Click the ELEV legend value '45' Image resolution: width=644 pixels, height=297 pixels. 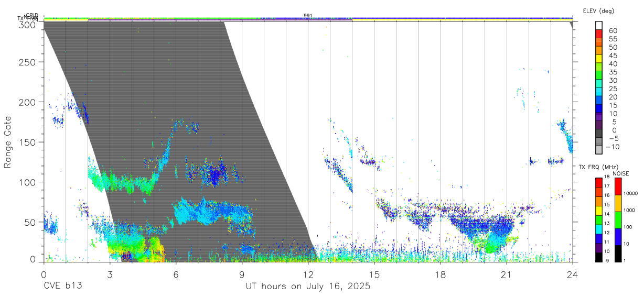(613, 56)
